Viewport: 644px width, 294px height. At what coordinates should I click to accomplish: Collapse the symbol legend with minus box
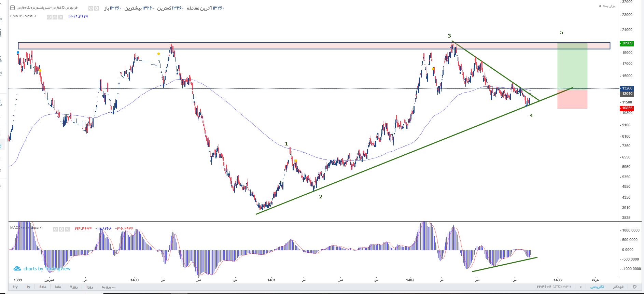click(x=13, y=8)
